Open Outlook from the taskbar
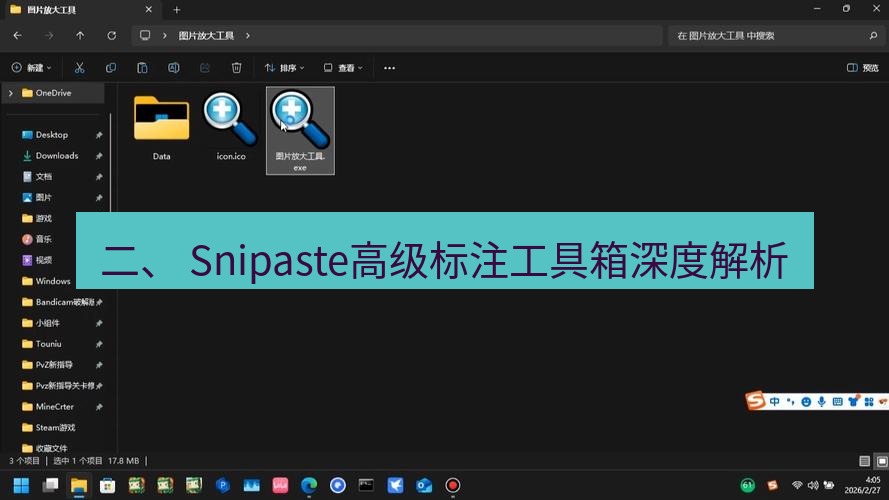 click(x=424, y=485)
